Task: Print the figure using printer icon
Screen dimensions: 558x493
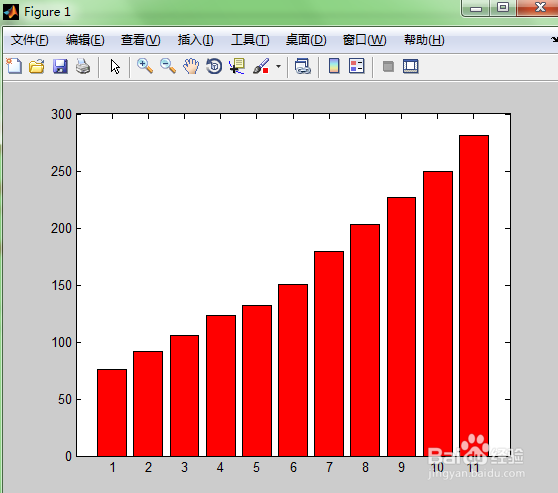Action: tap(83, 67)
